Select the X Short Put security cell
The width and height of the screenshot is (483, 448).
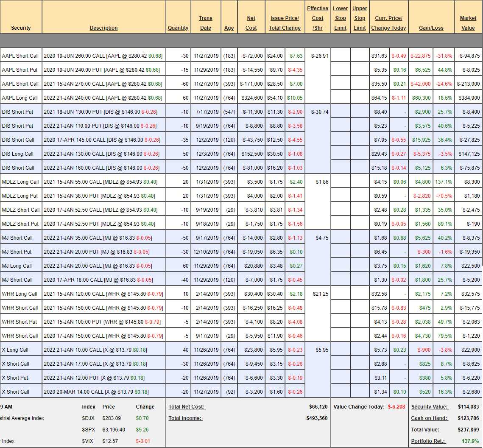15,378
